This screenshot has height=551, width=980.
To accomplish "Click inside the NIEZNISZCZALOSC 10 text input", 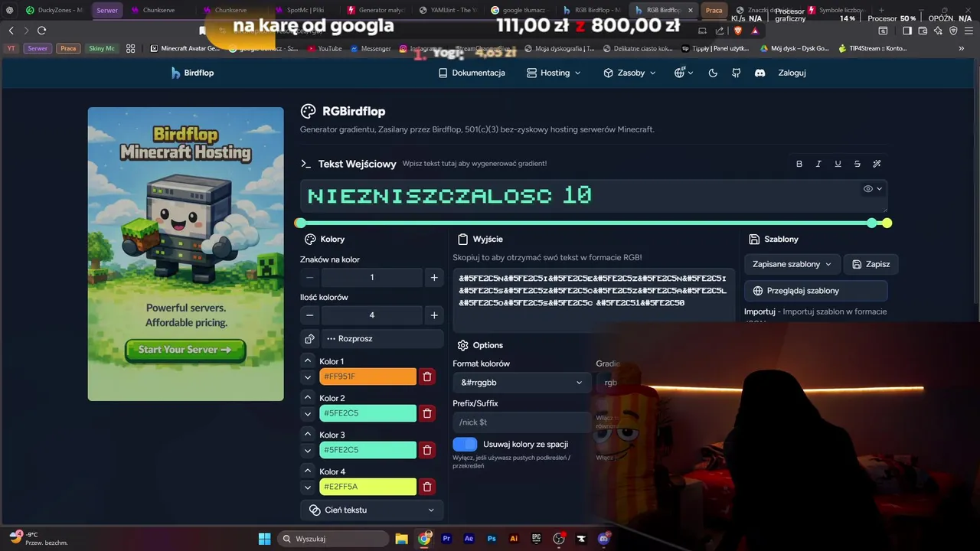I will click(593, 196).
